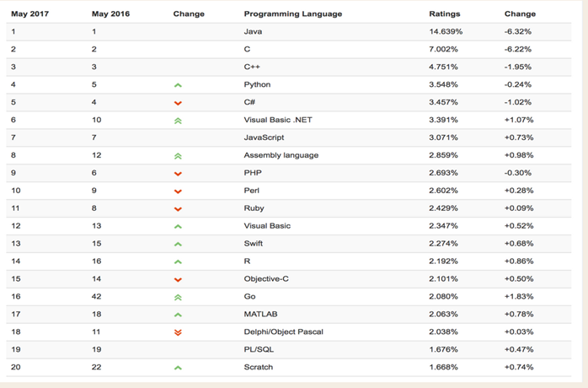Click the MATLAB language entry
Viewport: 588px width, 388px height.
[x=260, y=314]
